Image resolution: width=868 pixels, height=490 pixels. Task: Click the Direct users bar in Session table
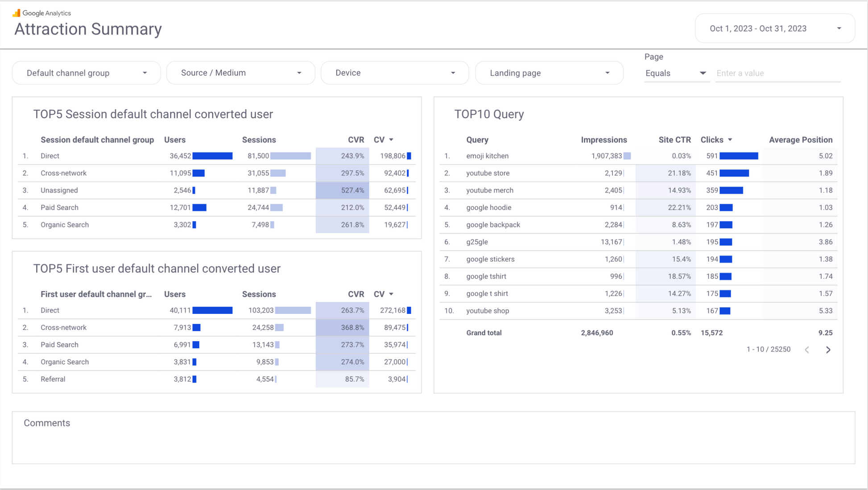pos(212,156)
